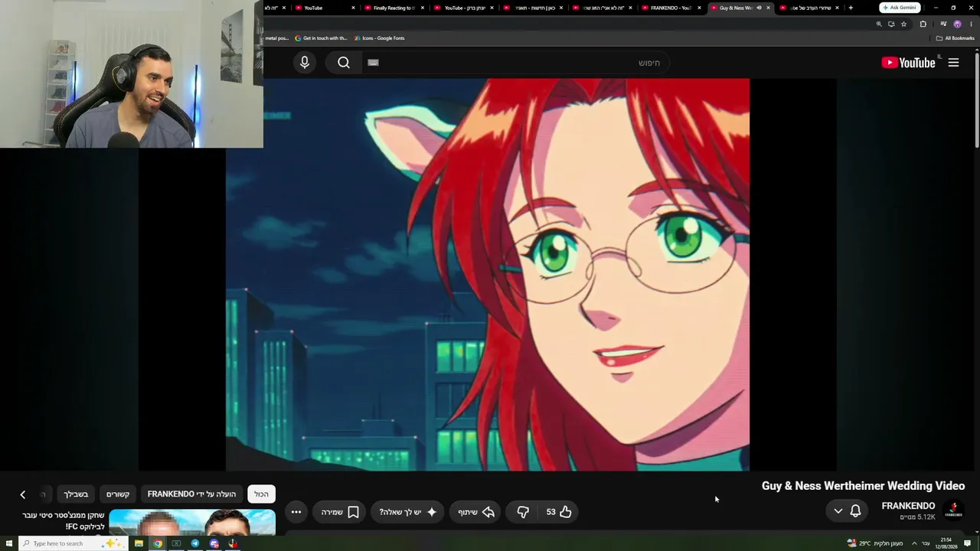Open the Windows notification center icon
Screen dimensions: 980x551
(x=968, y=543)
